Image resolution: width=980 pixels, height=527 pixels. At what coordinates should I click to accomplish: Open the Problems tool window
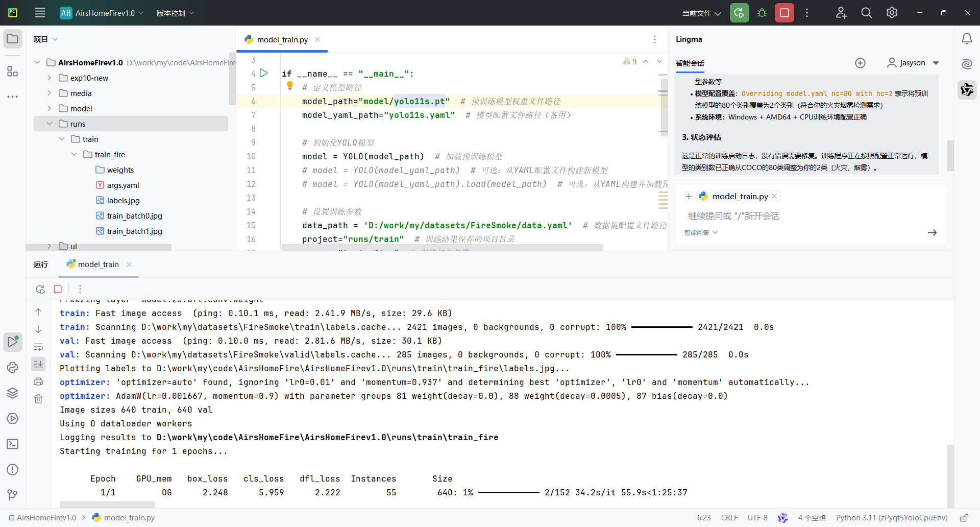[x=13, y=469]
